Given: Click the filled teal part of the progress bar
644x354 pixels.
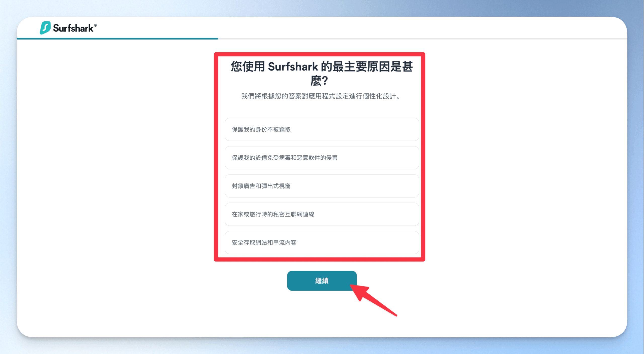Looking at the screenshot, I should pos(117,39).
